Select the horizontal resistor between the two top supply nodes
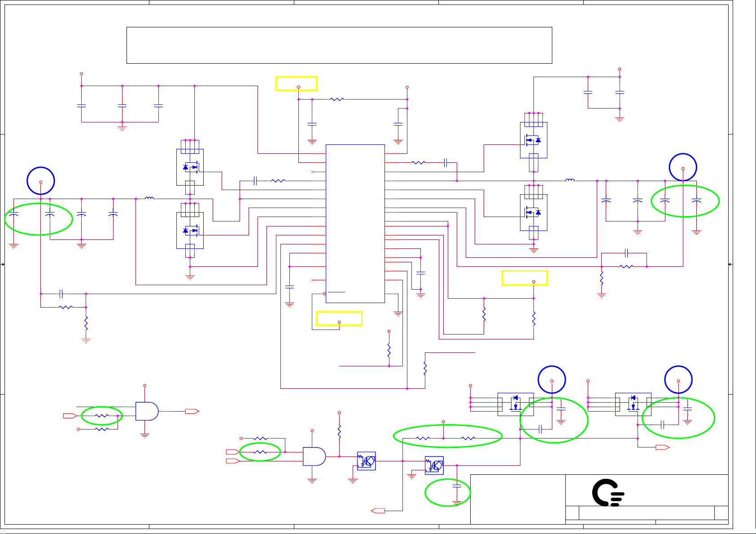 coord(337,99)
